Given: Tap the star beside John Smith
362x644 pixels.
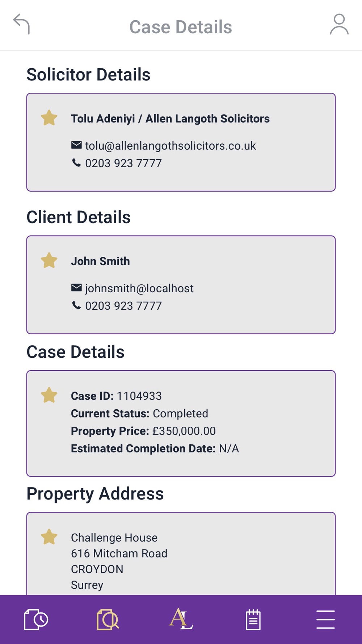Looking at the screenshot, I should (49, 261).
